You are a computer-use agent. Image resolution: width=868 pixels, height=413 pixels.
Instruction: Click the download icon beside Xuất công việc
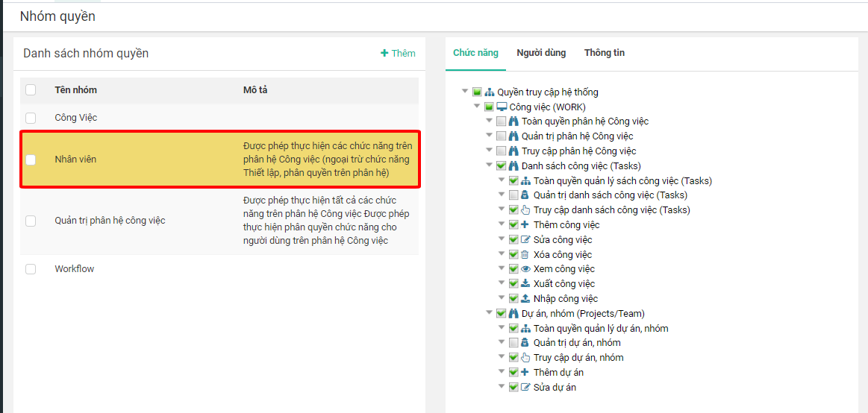point(525,284)
